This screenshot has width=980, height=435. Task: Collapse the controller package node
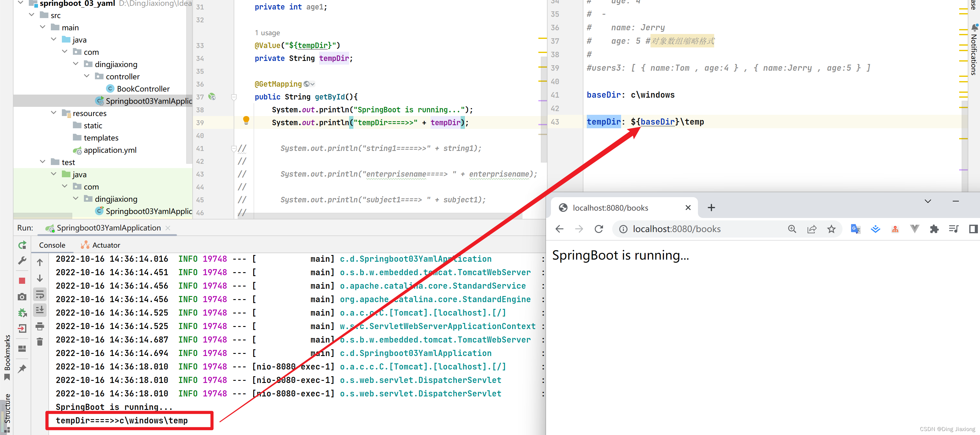(x=87, y=76)
